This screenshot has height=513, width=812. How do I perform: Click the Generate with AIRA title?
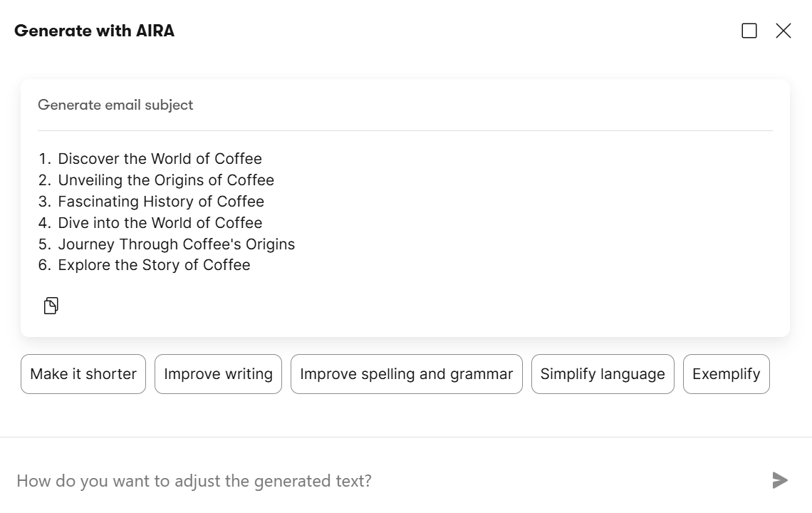coord(94,31)
